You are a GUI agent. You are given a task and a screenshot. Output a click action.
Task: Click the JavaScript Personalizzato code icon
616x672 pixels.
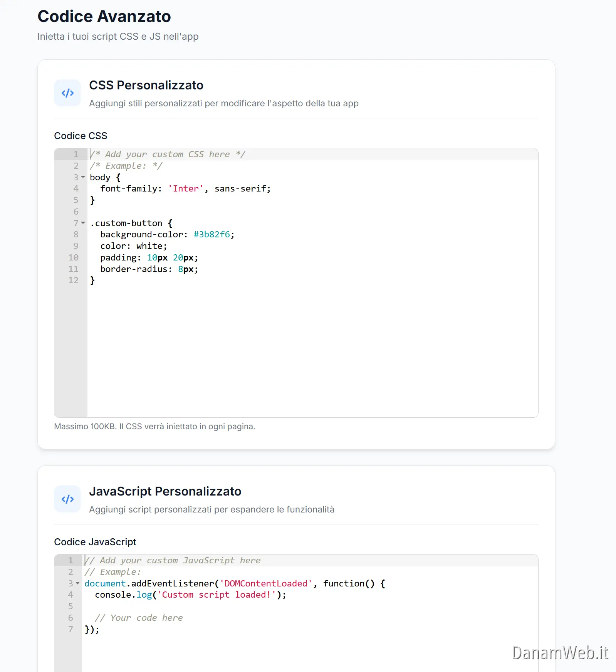pyautogui.click(x=67, y=499)
